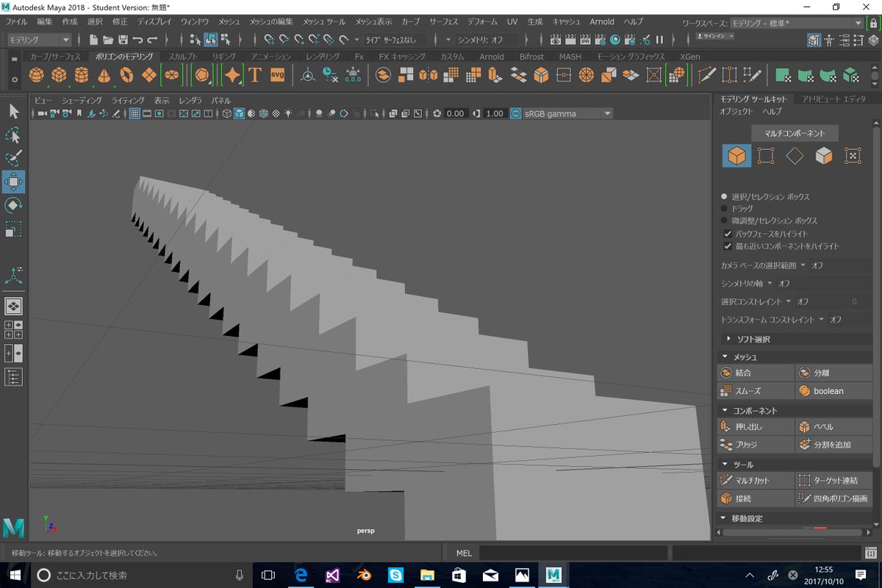Image resolution: width=882 pixels, height=588 pixels.
Task: Open the シンメトリ: オフ dropdown
Action: pyautogui.click(x=485, y=40)
